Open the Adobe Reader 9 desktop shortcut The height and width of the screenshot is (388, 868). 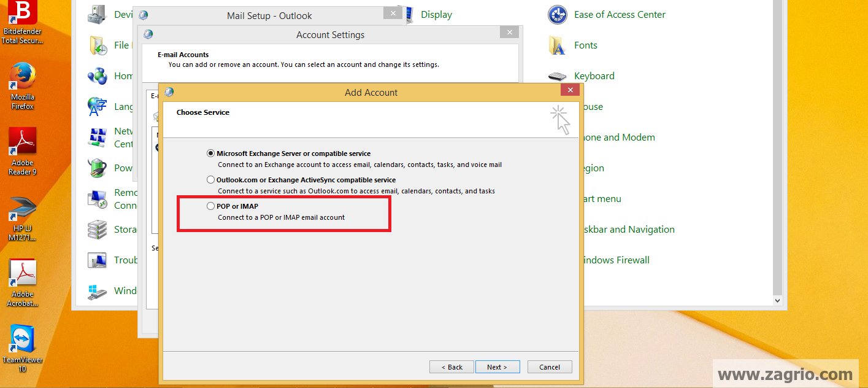23,152
